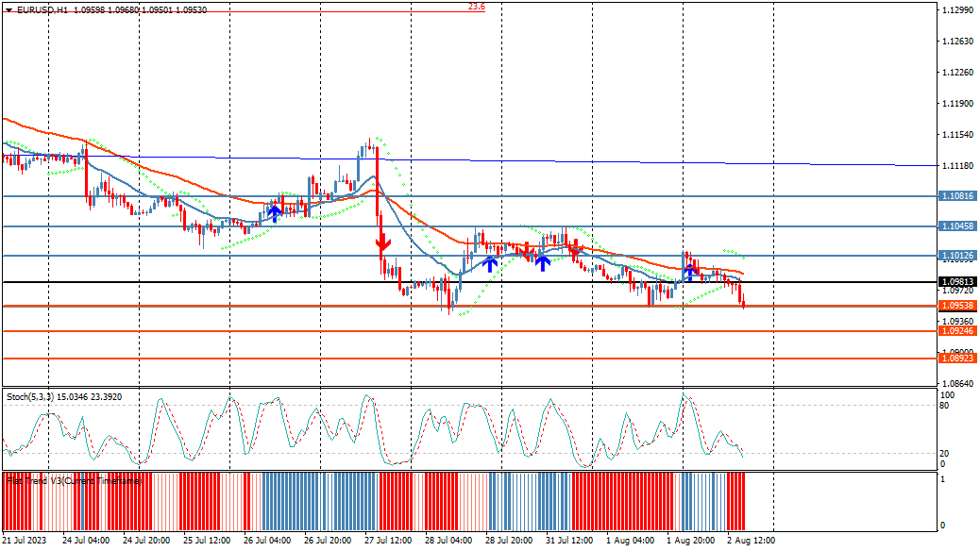Click the 1 Aug 20:00 time axis label
Viewport: 980px width, 551px height.
(690, 541)
